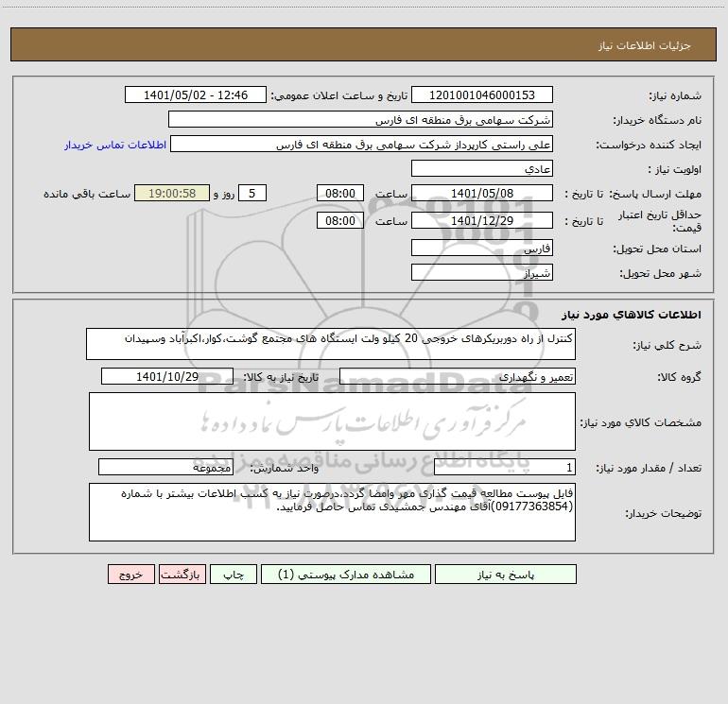Select the شماره نیاز field 1201001046000153

point(482,94)
